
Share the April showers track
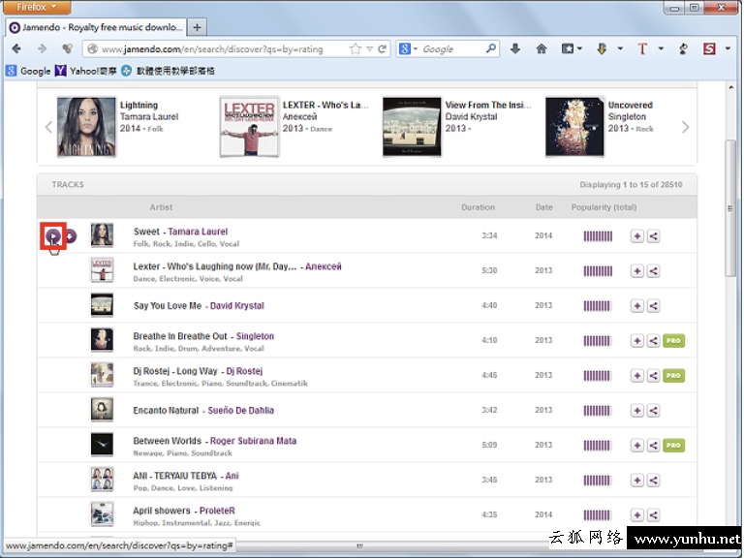pos(653,514)
